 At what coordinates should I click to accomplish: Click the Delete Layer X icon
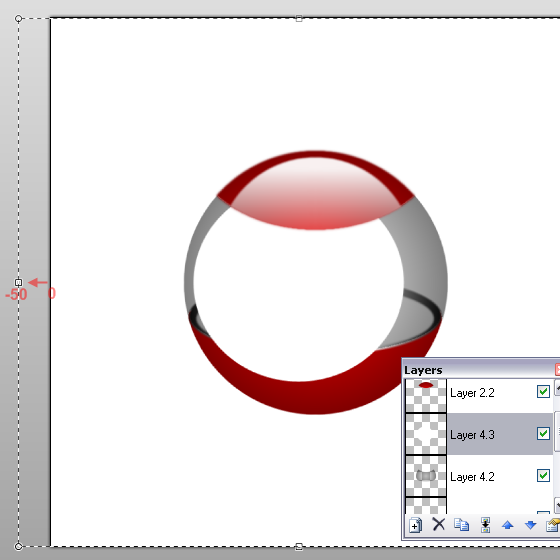[438, 525]
